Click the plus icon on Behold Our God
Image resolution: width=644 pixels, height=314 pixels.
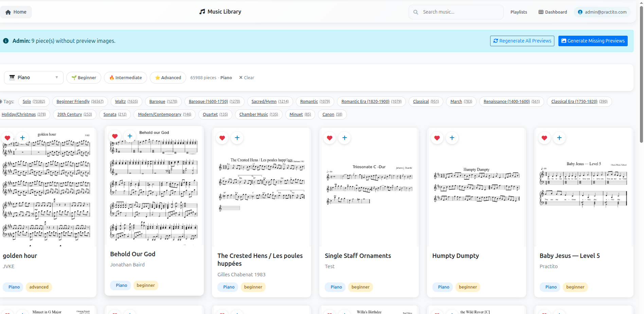click(x=129, y=136)
